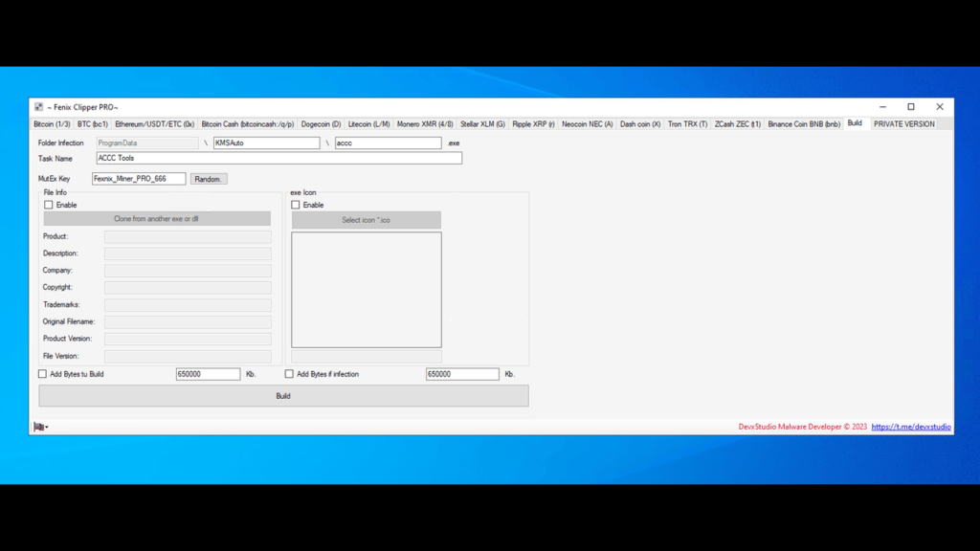Click the MutEx Key input field
The image size is (980, 551).
click(139, 179)
